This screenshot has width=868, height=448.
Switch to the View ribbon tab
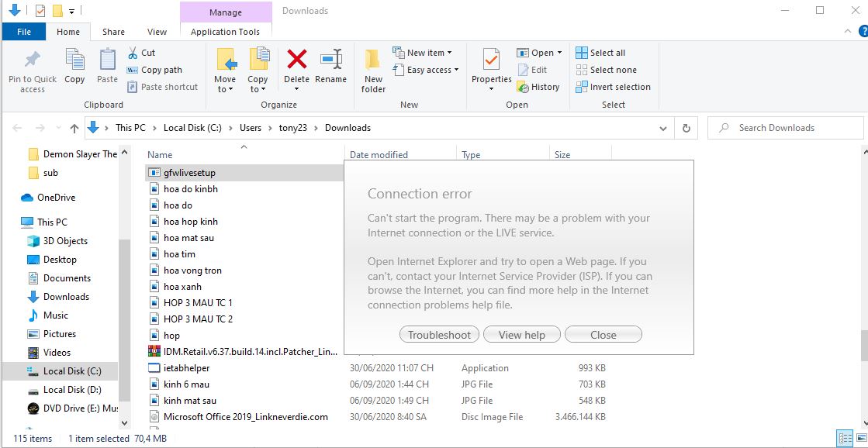[x=157, y=32]
